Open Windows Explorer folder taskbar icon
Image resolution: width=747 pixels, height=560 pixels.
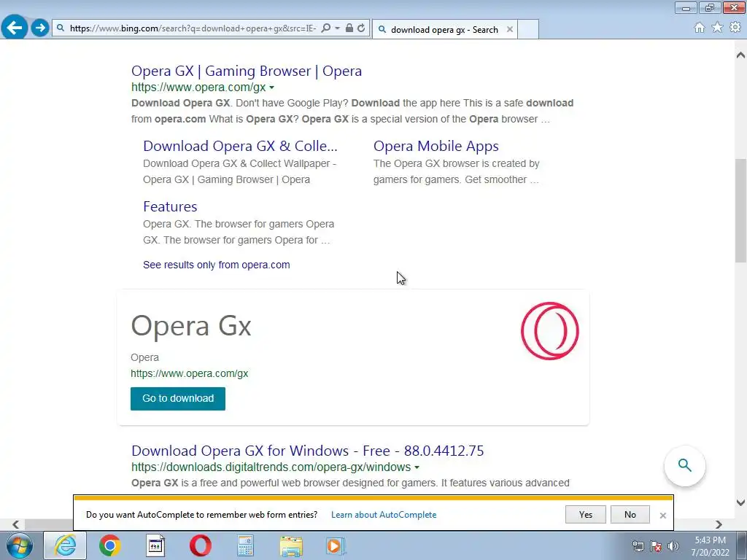291,546
